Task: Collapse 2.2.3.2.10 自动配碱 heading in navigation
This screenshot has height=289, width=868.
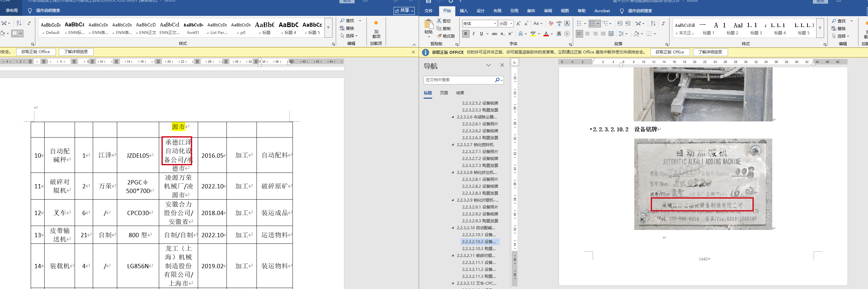Action: pyautogui.click(x=453, y=228)
